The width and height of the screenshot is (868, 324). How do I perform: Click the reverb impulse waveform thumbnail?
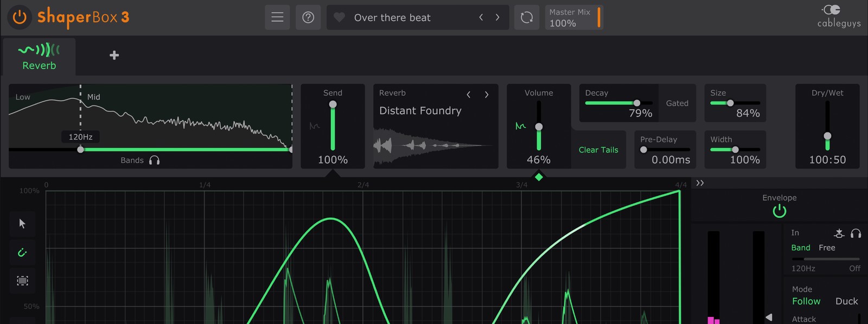(432, 145)
